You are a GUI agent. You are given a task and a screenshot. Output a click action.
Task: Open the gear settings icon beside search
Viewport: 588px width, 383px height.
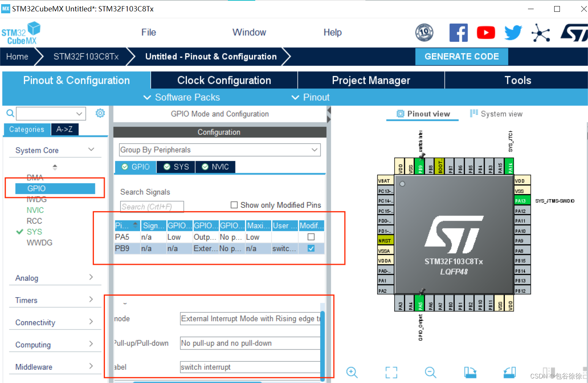tap(100, 113)
